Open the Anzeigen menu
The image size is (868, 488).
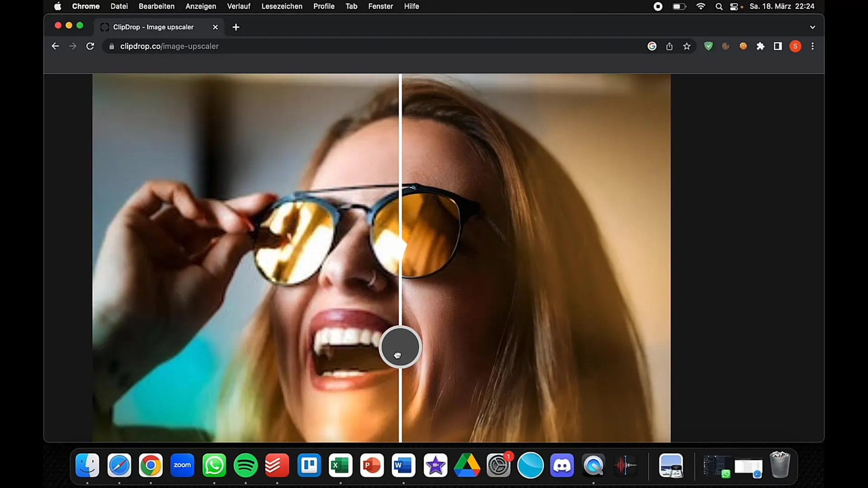click(201, 6)
